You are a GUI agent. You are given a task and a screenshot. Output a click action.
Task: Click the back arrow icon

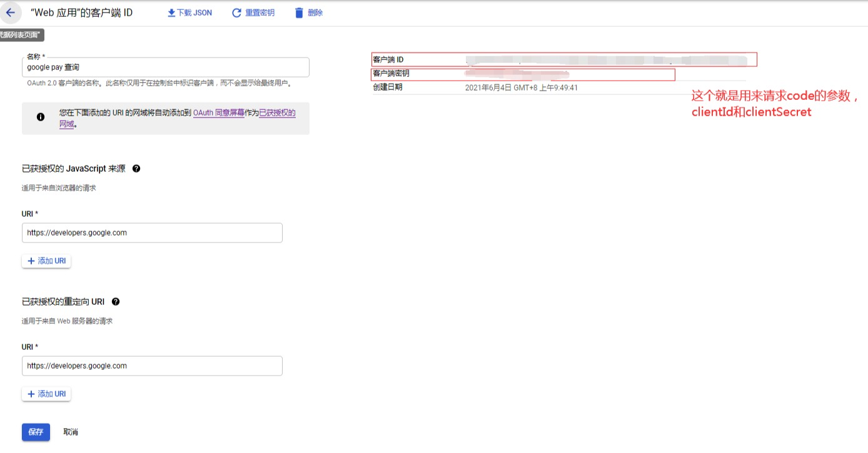click(10, 12)
